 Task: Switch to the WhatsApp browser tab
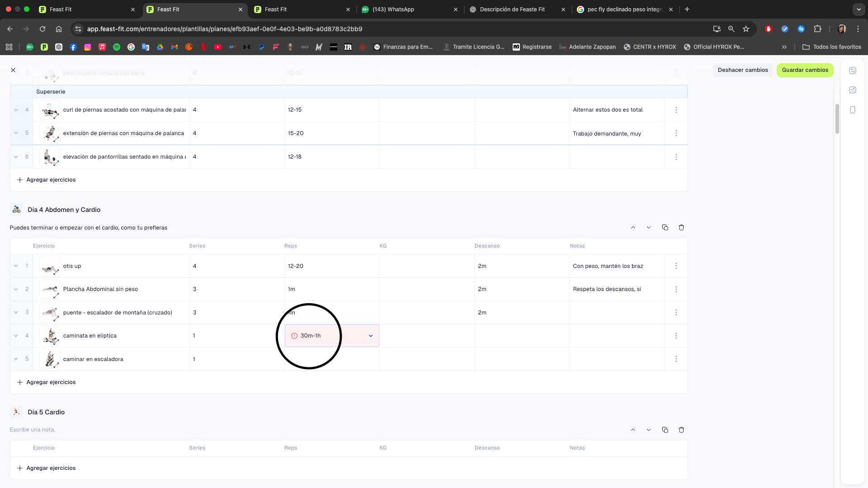pyautogui.click(x=393, y=9)
